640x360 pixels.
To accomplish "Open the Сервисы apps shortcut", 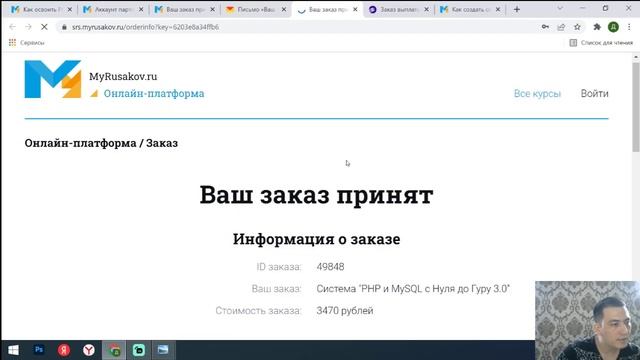I will (27, 42).
